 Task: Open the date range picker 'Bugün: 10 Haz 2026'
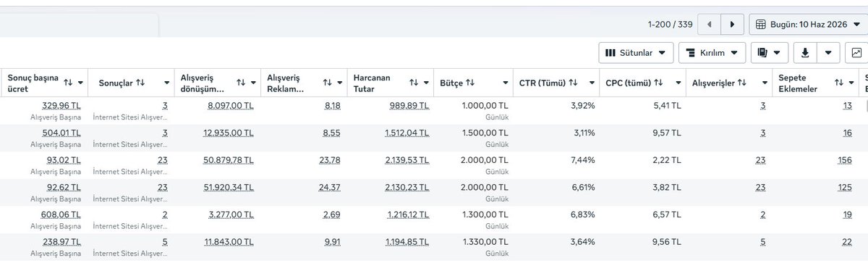point(807,25)
